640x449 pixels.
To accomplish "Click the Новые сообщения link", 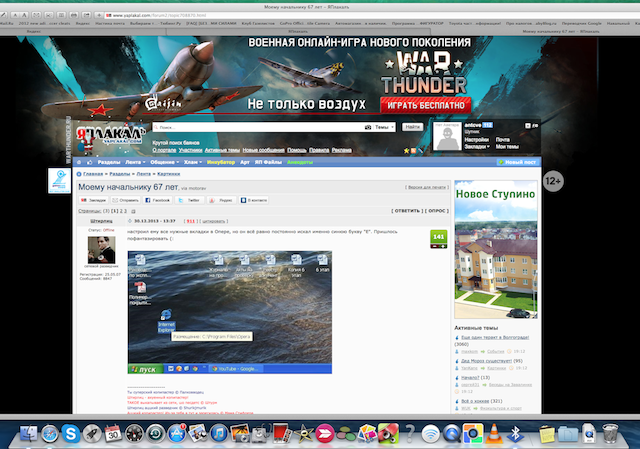I will 263,150.
